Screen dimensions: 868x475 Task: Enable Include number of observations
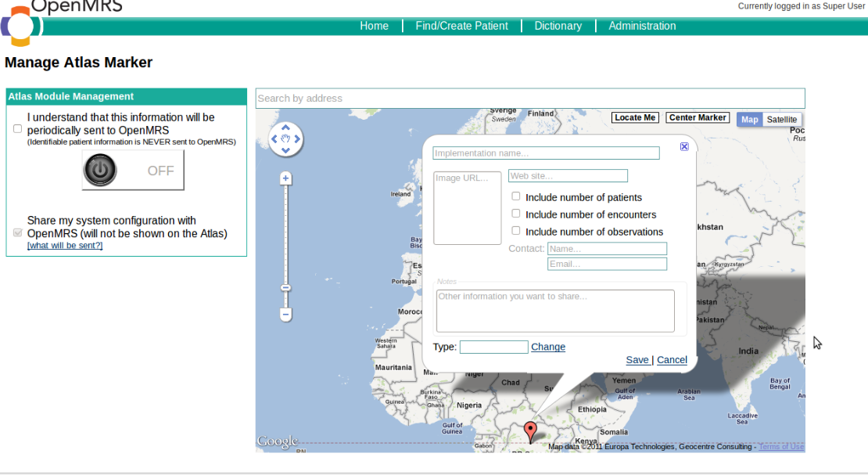click(x=516, y=230)
